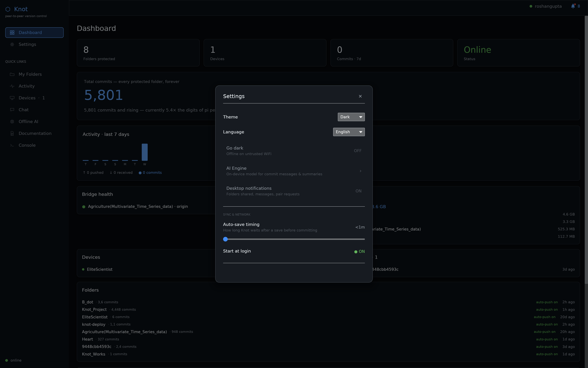Click the Console prompt icon
Image resolution: width=588 pixels, height=368 pixels.
pyautogui.click(x=12, y=145)
